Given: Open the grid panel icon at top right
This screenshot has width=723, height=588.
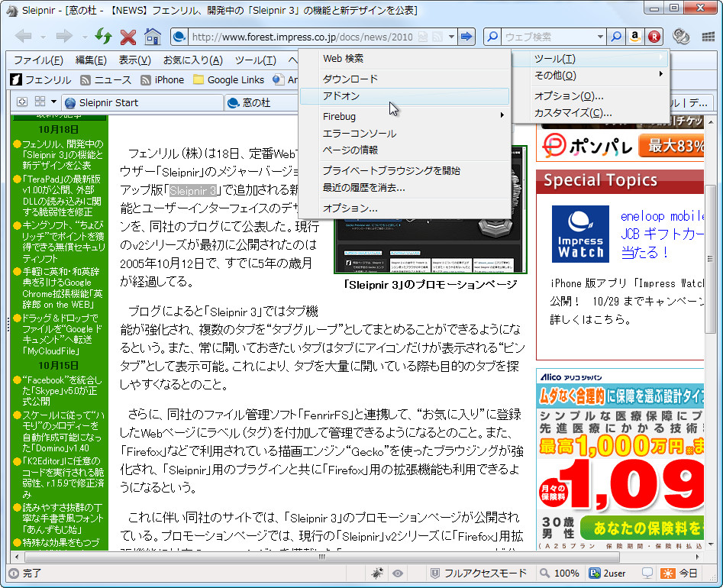Looking at the screenshot, I should point(708,37).
